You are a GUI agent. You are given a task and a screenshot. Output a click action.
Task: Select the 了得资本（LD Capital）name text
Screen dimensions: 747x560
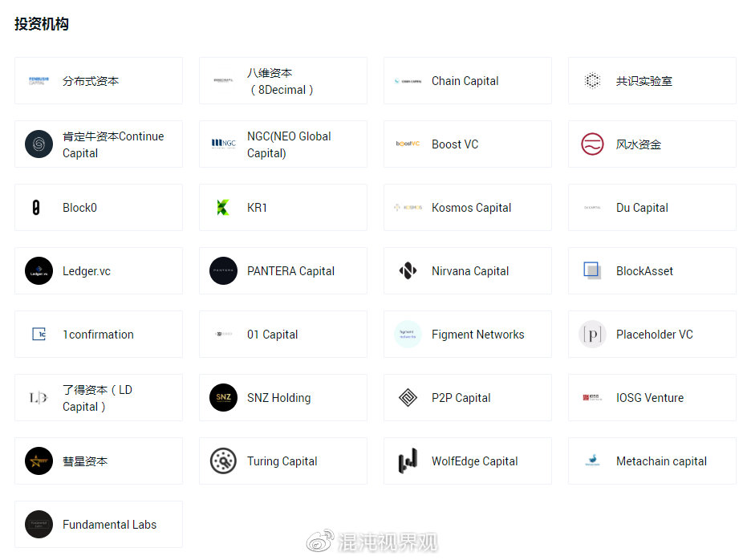coord(97,398)
